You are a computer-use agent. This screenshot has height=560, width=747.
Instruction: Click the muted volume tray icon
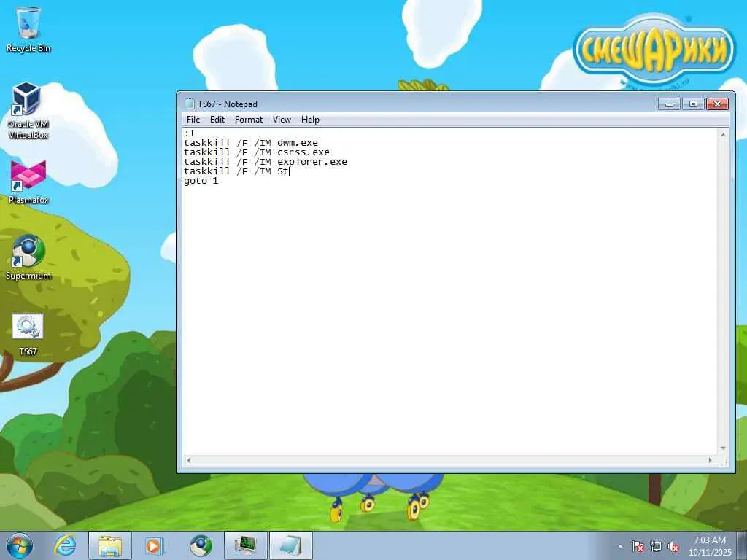pyautogui.click(x=673, y=547)
